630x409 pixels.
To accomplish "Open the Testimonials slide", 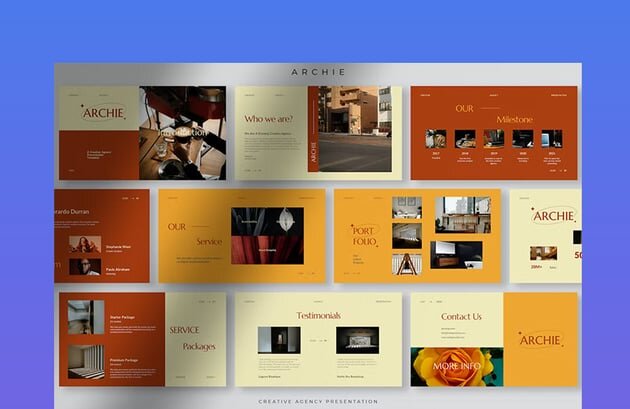I will click(318, 339).
